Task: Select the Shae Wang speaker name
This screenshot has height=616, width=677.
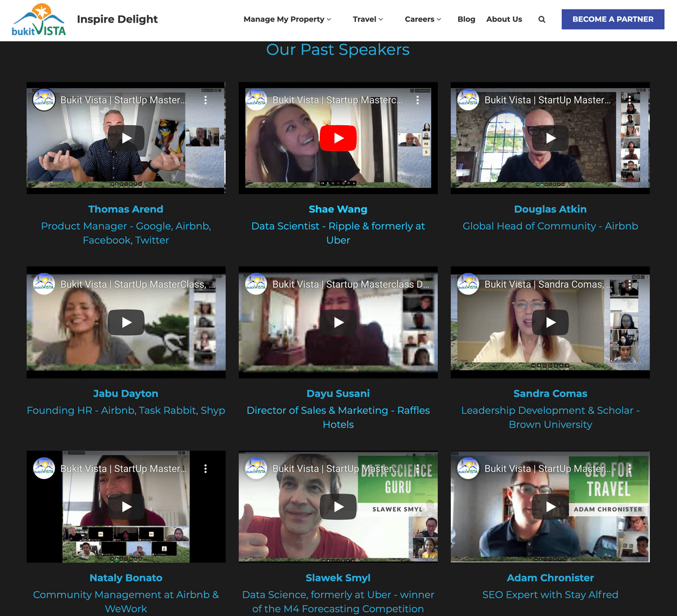Action: 338,209
